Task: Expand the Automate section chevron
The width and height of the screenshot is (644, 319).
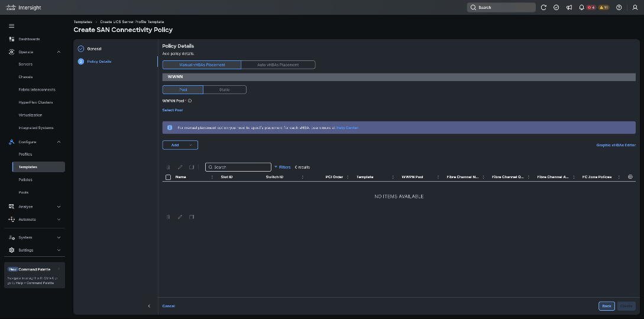Action: coord(59,220)
